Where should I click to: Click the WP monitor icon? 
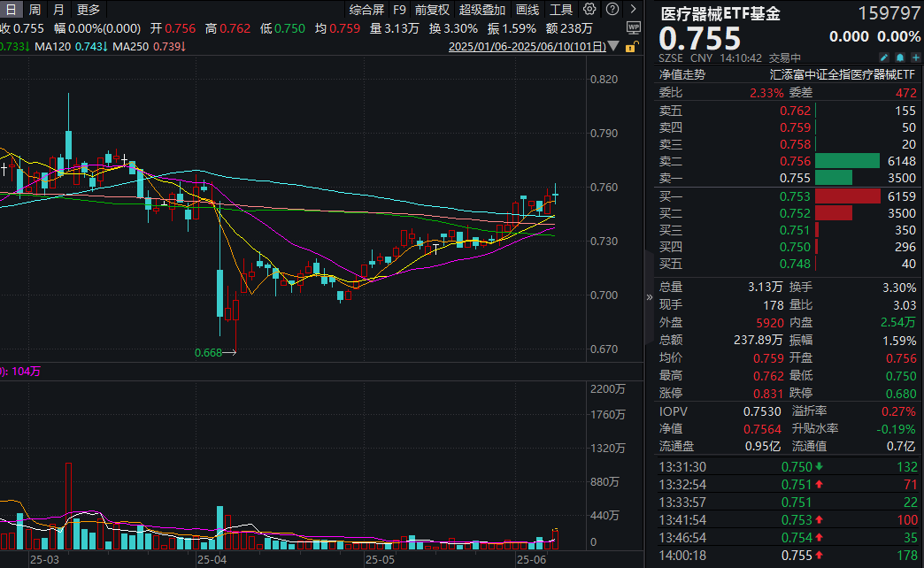(x=634, y=27)
